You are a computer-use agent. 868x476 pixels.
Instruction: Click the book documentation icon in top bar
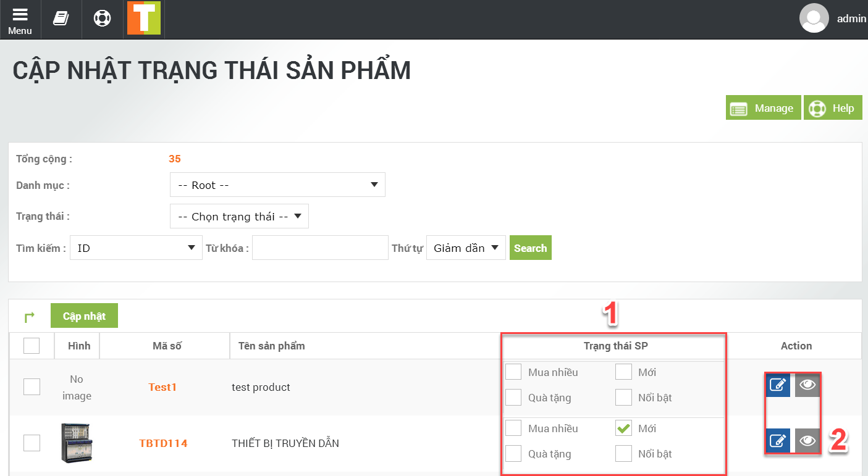pos(61,19)
